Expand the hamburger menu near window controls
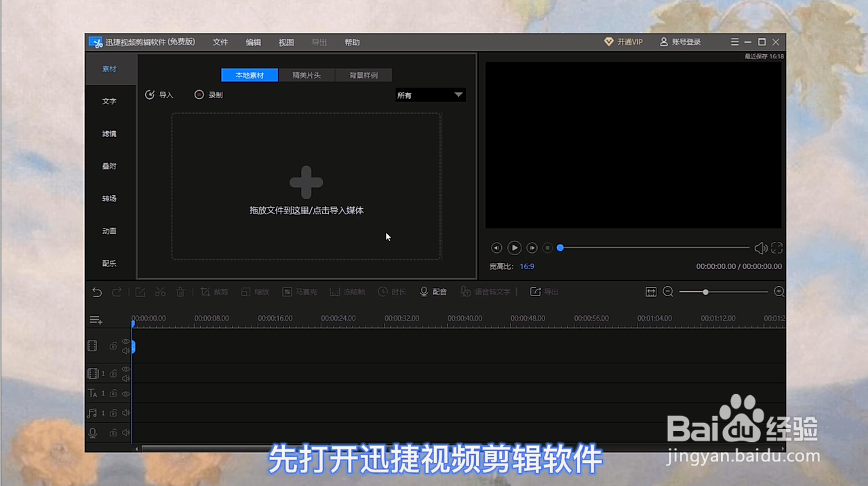Screen dimensions: 868x486 [734, 41]
